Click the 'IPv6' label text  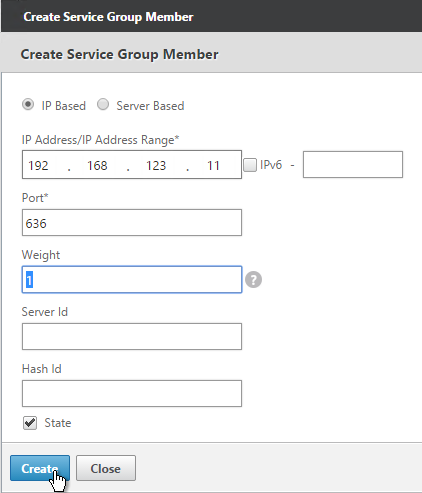271,165
